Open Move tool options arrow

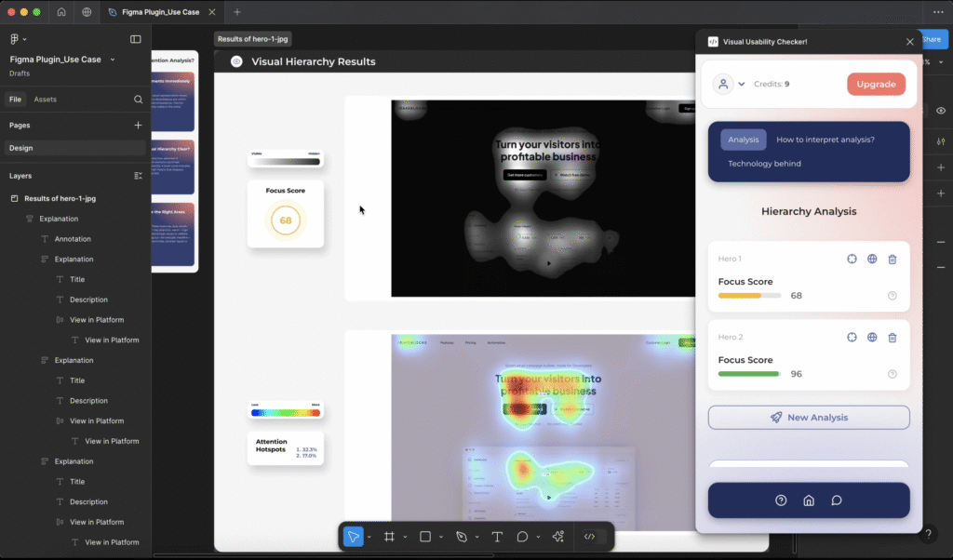(x=369, y=537)
